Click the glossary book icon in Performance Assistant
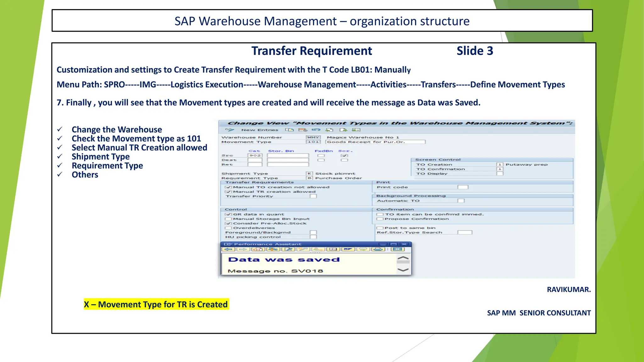644x362 pixels. point(333,249)
